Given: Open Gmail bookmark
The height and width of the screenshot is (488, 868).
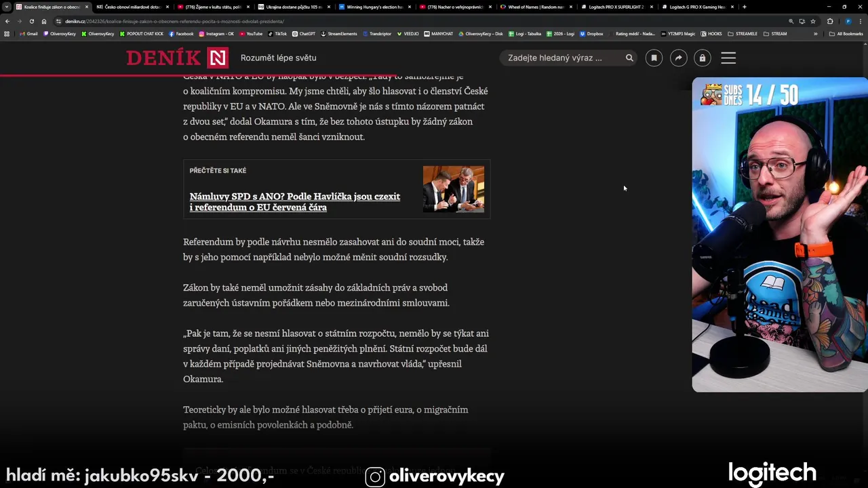Looking at the screenshot, I should point(29,33).
